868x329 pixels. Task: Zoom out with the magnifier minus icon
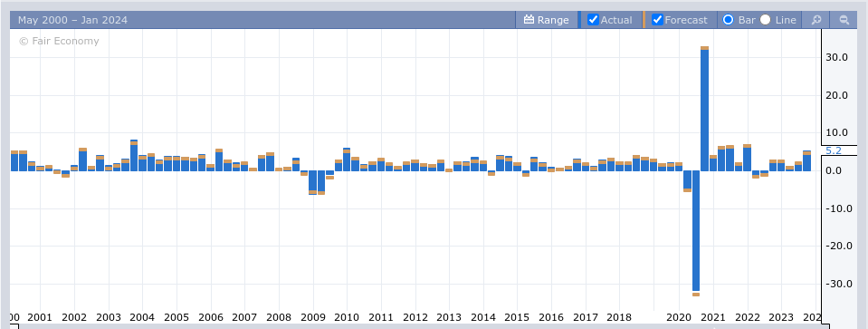844,20
